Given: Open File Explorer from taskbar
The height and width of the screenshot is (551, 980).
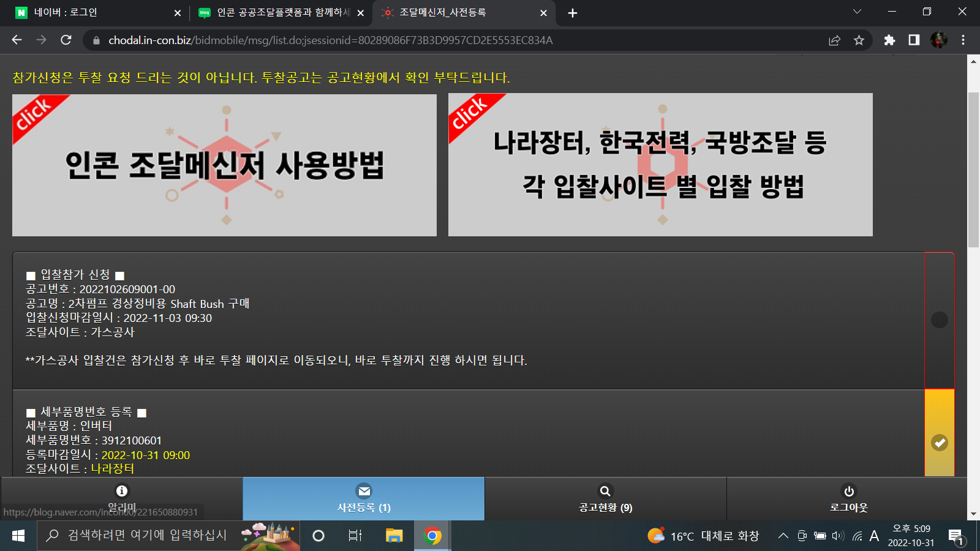Looking at the screenshot, I should pyautogui.click(x=394, y=536).
